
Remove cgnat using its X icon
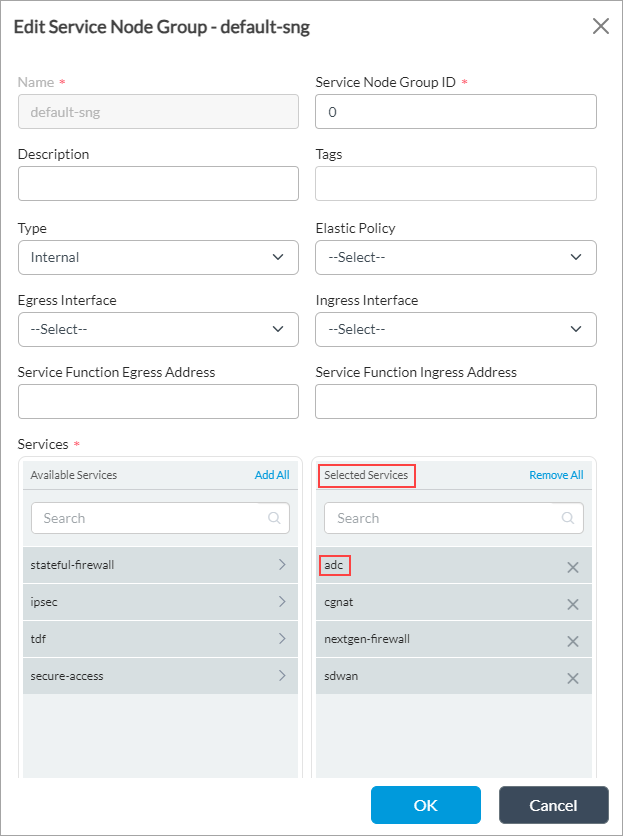click(x=573, y=604)
